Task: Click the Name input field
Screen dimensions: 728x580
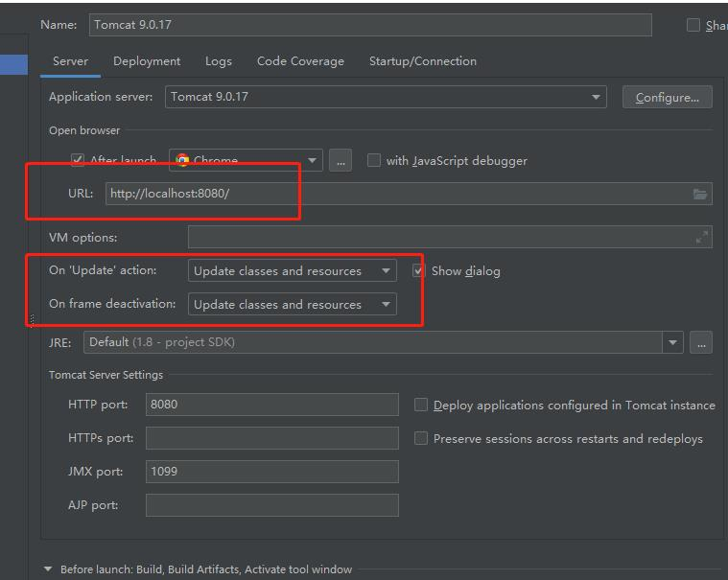Action: tap(370, 25)
